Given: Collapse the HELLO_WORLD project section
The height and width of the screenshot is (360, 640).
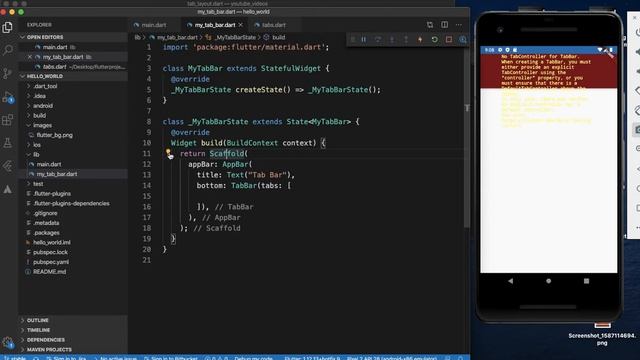Looking at the screenshot, I should 73,76.
